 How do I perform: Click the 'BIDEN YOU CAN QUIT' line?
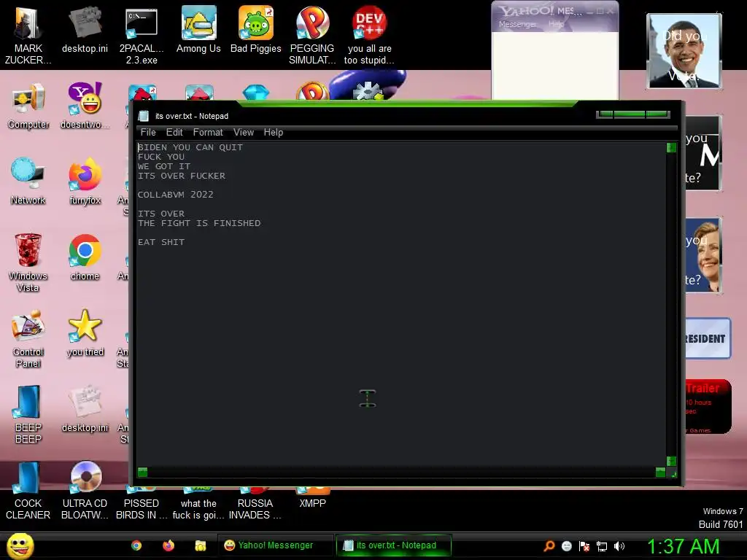pos(190,147)
